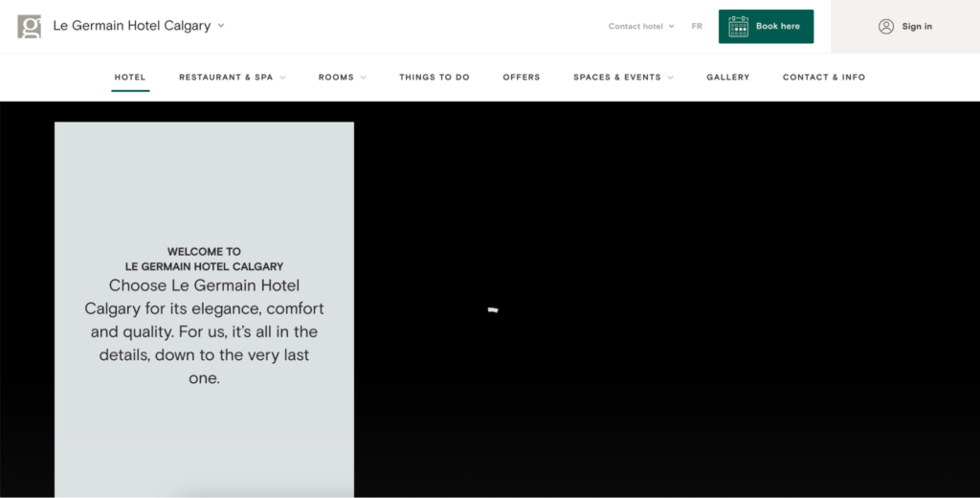Click the calendar icon in Book here
This screenshot has width=980, height=498.
tap(738, 26)
